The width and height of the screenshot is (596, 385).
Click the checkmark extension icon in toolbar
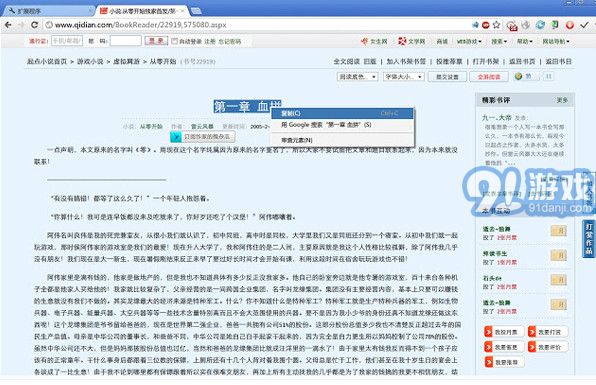tap(584, 25)
